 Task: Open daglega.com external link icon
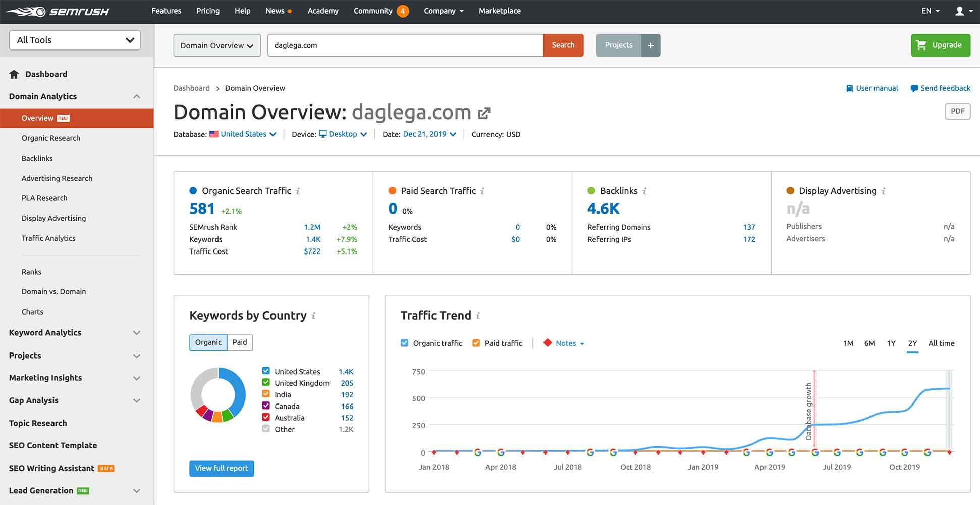(x=484, y=113)
